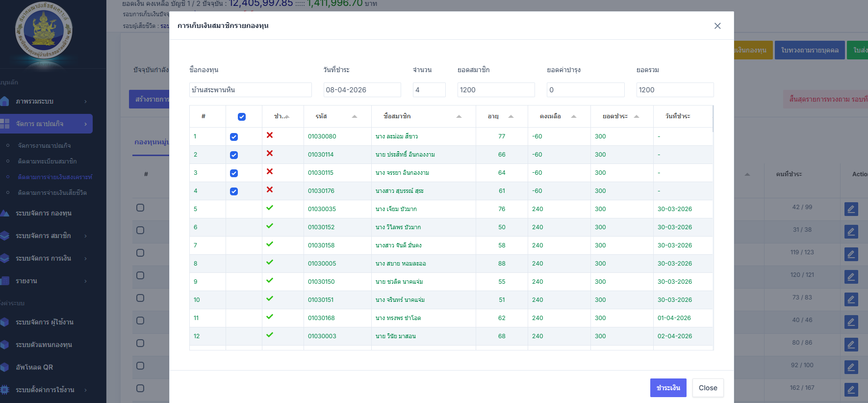
Task: Expand ระบบจัดการ สมาชิก sidebar menu
Action: (x=46, y=236)
